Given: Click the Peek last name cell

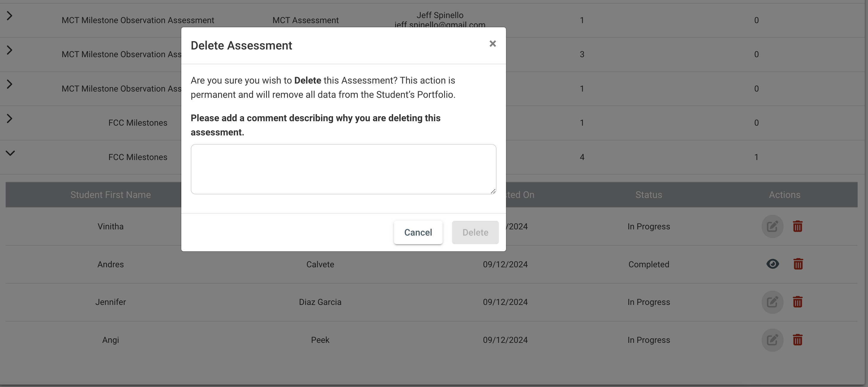Looking at the screenshot, I should (320, 340).
